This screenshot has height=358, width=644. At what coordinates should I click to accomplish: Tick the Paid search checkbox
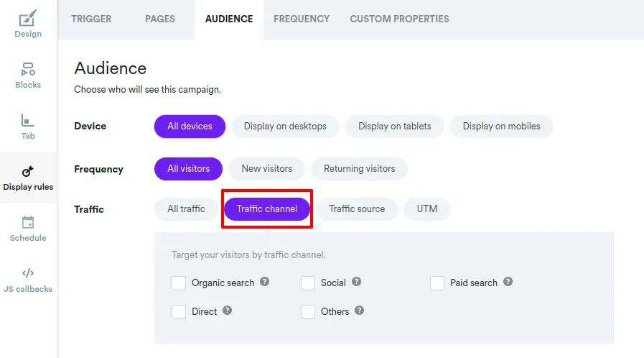pos(437,283)
